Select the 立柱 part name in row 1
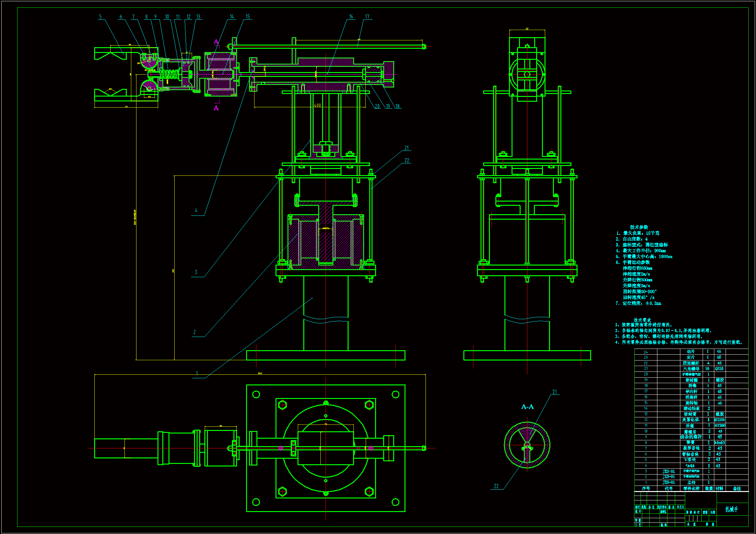Viewport: 756px width, 534px height. coord(691,483)
